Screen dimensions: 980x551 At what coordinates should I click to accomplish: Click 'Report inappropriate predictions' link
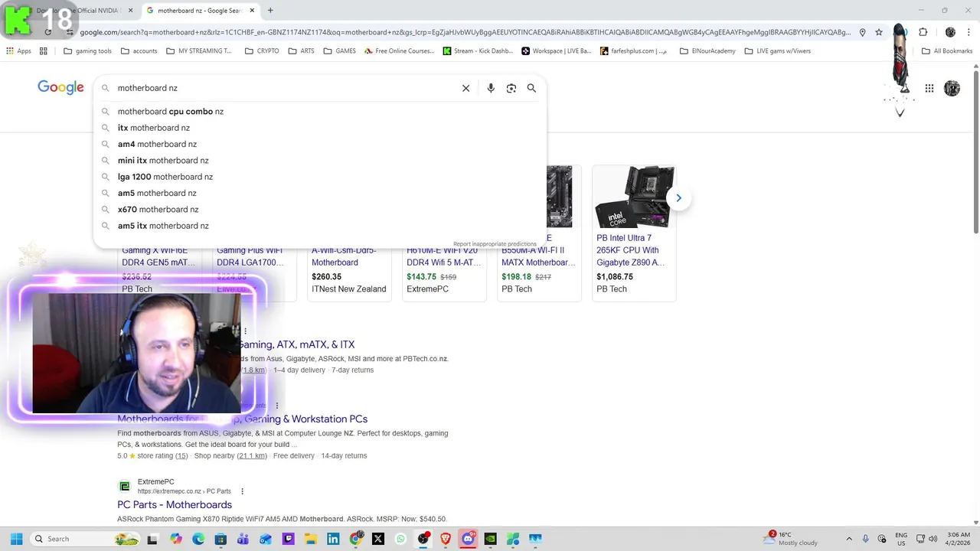pyautogui.click(x=495, y=244)
